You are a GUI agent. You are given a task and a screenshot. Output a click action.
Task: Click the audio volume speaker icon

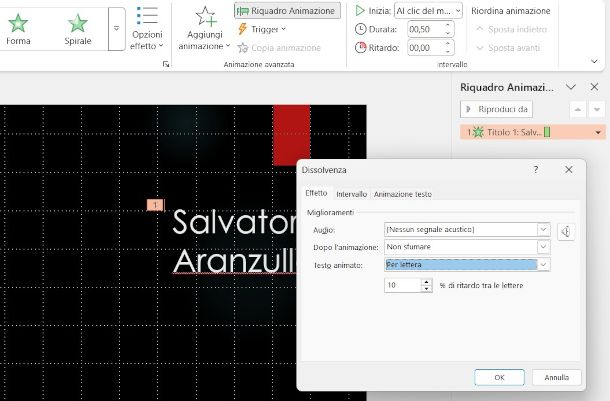[566, 232]
